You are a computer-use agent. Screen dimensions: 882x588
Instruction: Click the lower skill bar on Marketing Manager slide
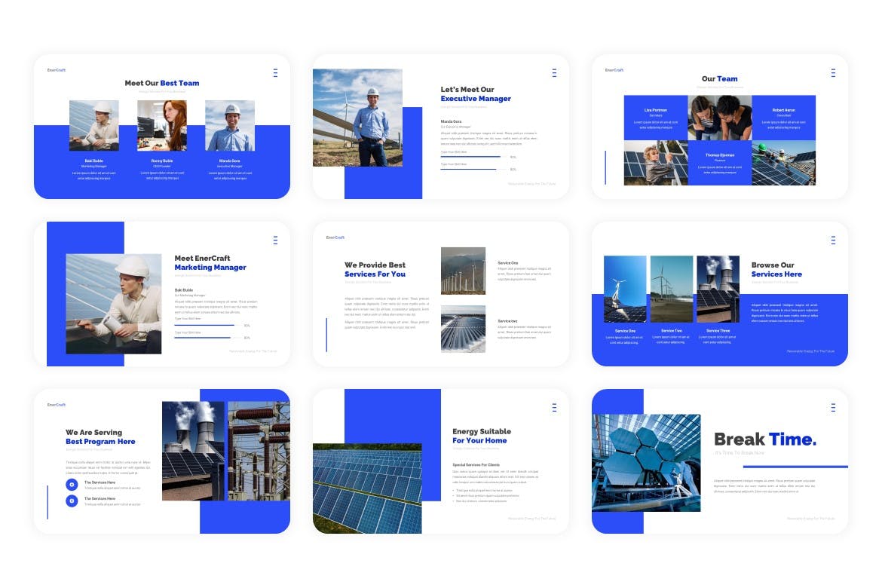coord(204,338)
